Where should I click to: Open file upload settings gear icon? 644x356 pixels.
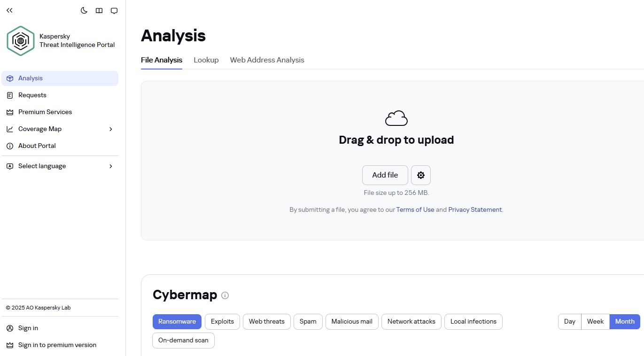tap(420, 175)
